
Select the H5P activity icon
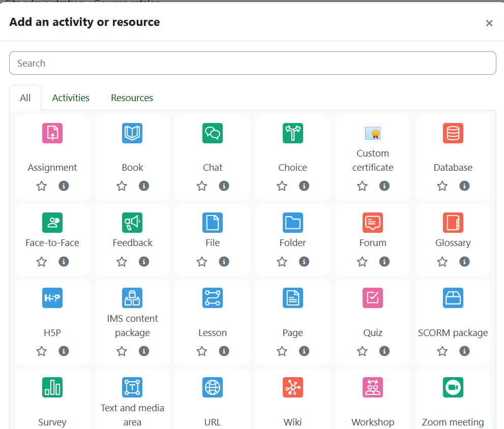click(52, 298)
